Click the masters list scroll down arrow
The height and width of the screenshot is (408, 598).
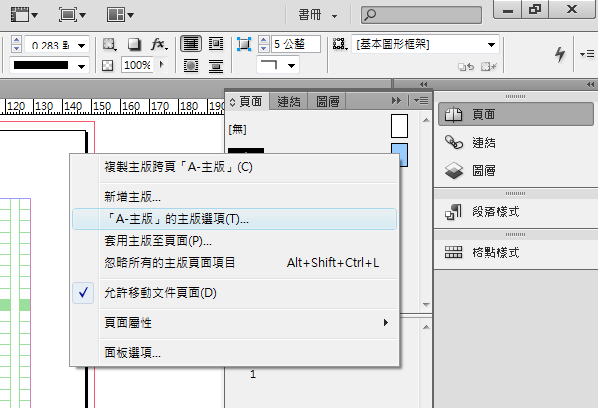click(x=426, y=305)
